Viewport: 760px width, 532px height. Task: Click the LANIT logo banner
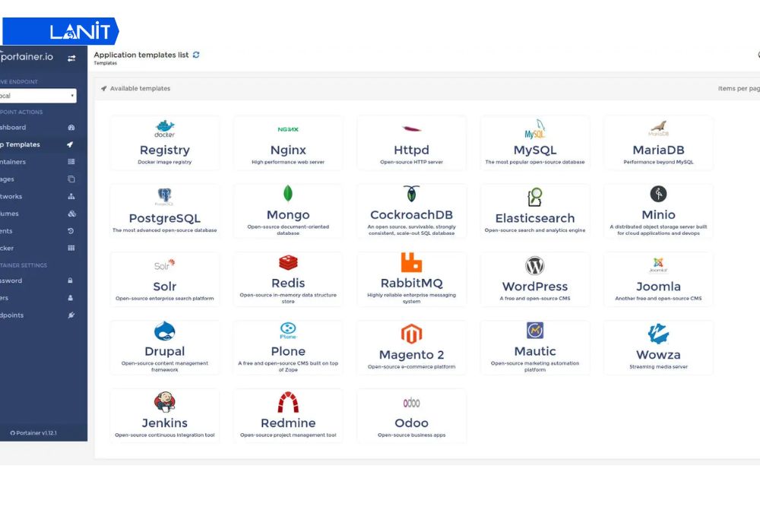[60, 31]
